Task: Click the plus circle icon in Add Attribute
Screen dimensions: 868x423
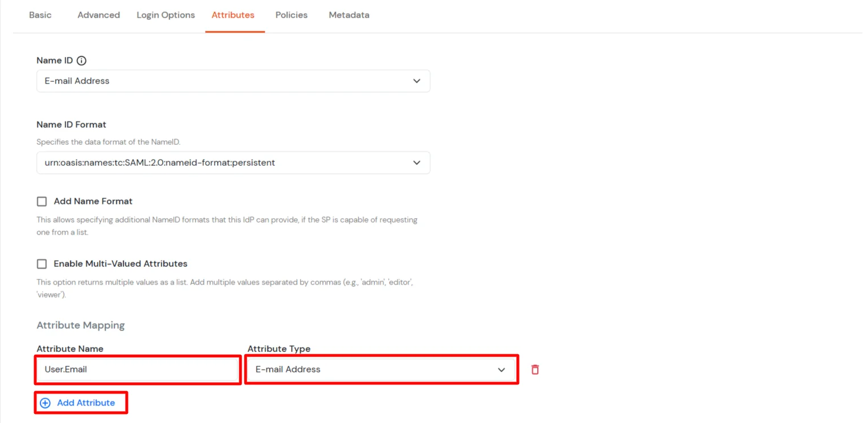Action: 45,403
